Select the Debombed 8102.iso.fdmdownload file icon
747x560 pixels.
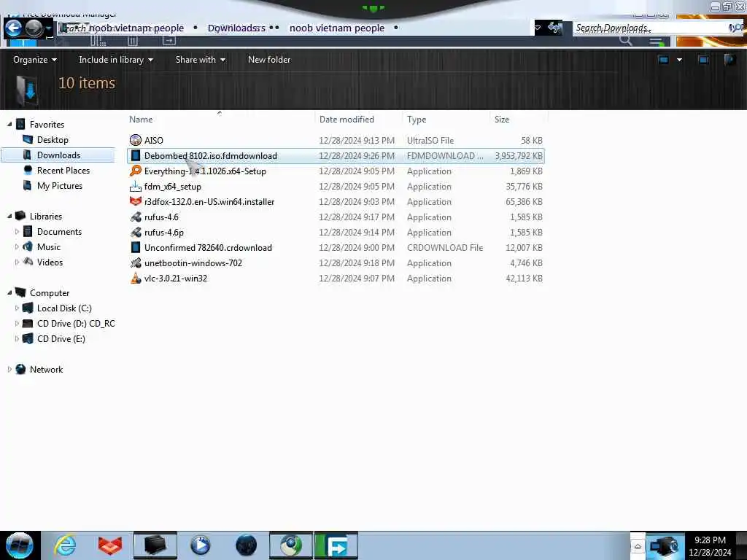(136, 156)
